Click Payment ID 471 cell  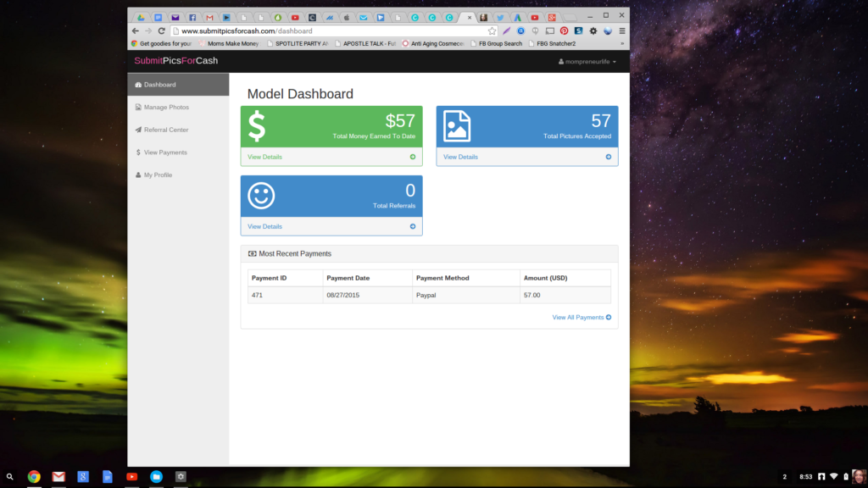tap(285, 296)
